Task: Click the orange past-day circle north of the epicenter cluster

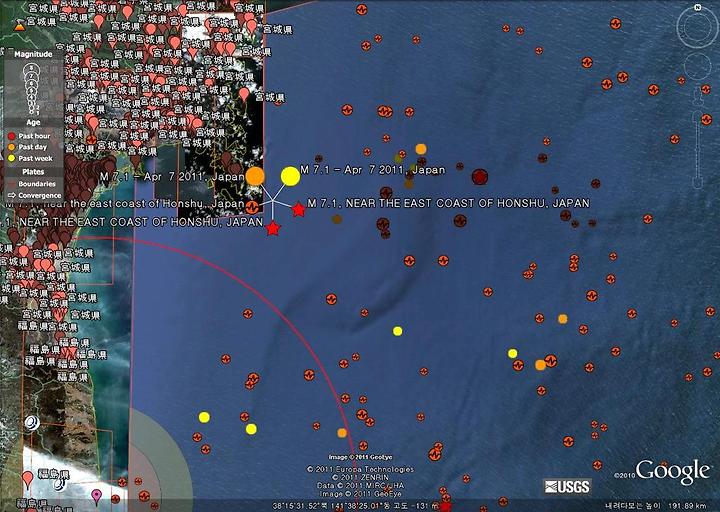Action: pyautogui.click(x=421, y=149)
